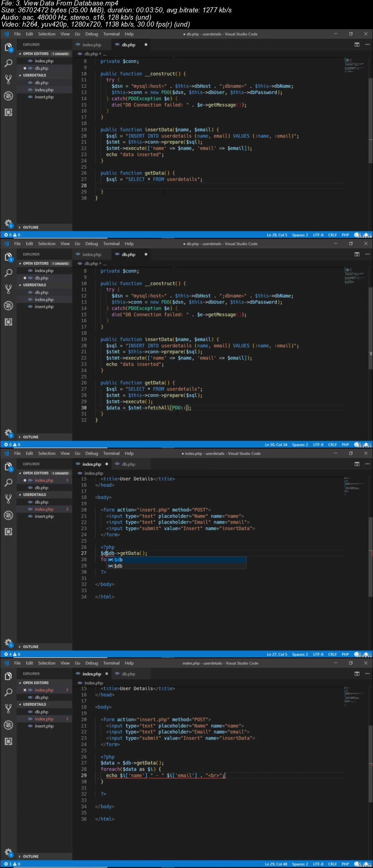The width and height of the screenshot is (373, 868).
Task: Click 'Ln 30, Col 34' in second frame status bar
Action: coord(276,445)
